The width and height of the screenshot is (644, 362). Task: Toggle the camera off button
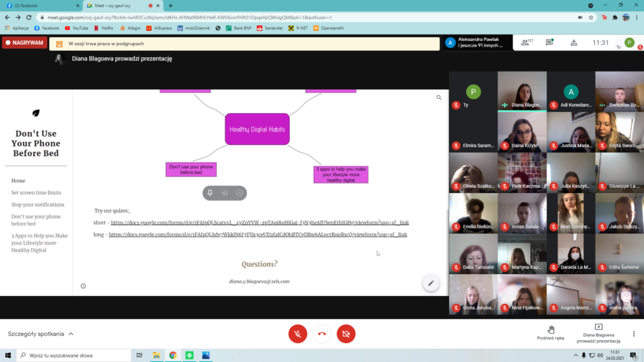(x=346, y=334)
